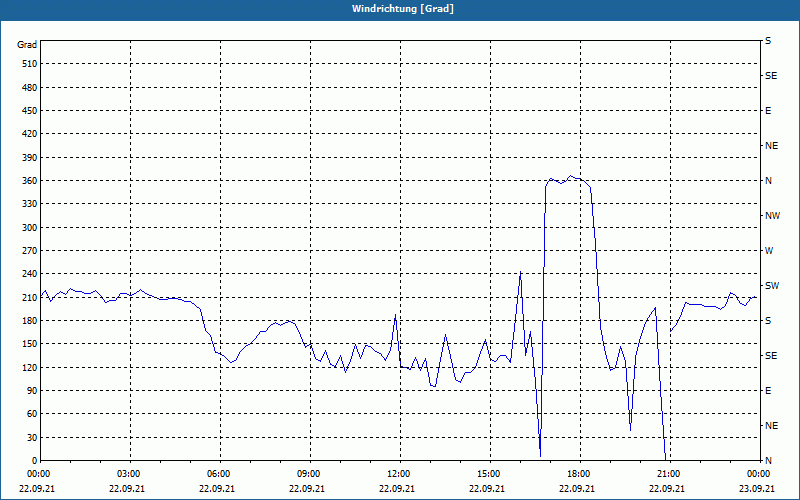The image size is (800, 500).
Task: Select the 22.09.21 date beneath 18:00
Action: [x=577, y=488]
